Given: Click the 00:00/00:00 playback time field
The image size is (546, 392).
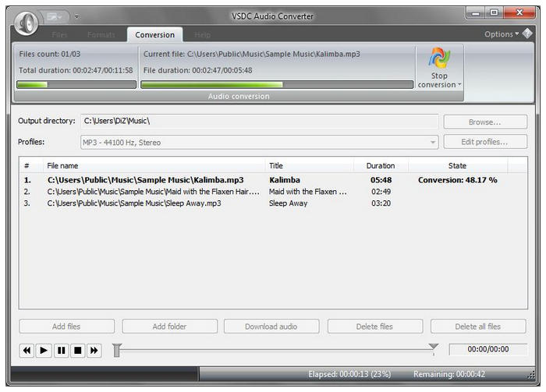Looking at the screenshot, I should point(487,349).
